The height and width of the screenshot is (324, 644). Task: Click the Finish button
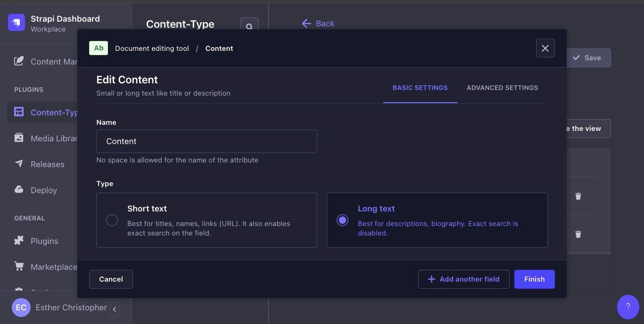click(534, 279)
